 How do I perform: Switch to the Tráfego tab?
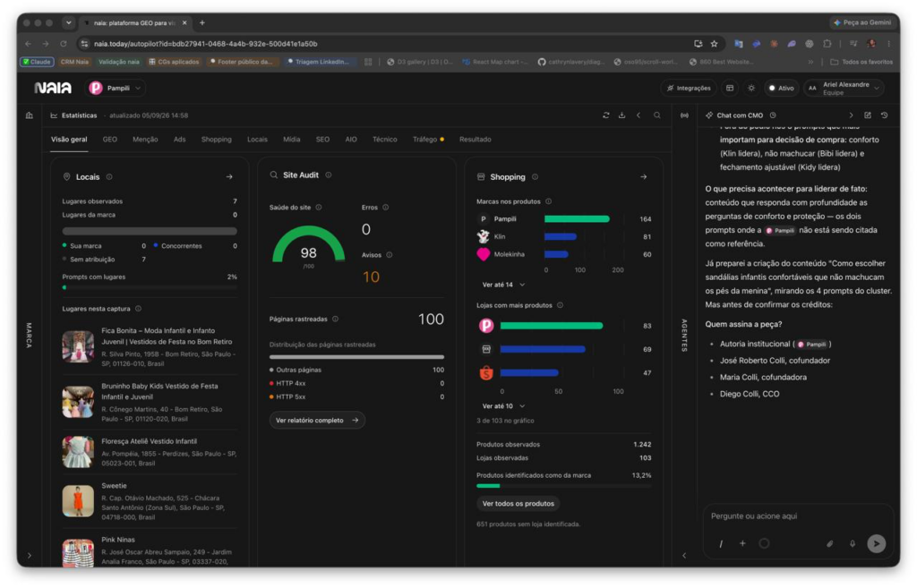pyautogui.click(x=427, y=139)
